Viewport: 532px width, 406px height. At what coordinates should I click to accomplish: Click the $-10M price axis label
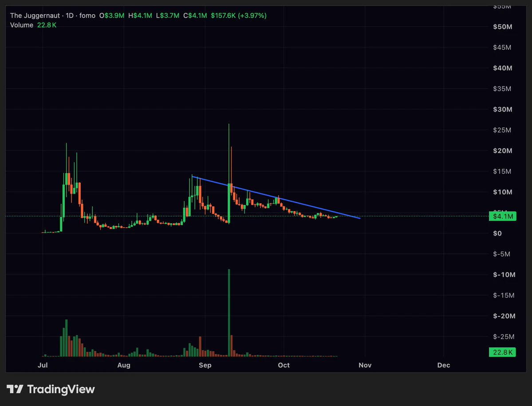(x=504, y=275)
